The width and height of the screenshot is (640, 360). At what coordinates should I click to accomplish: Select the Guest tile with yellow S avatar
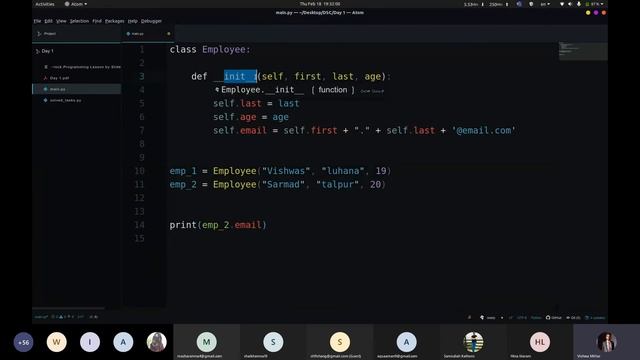point(340,342)
